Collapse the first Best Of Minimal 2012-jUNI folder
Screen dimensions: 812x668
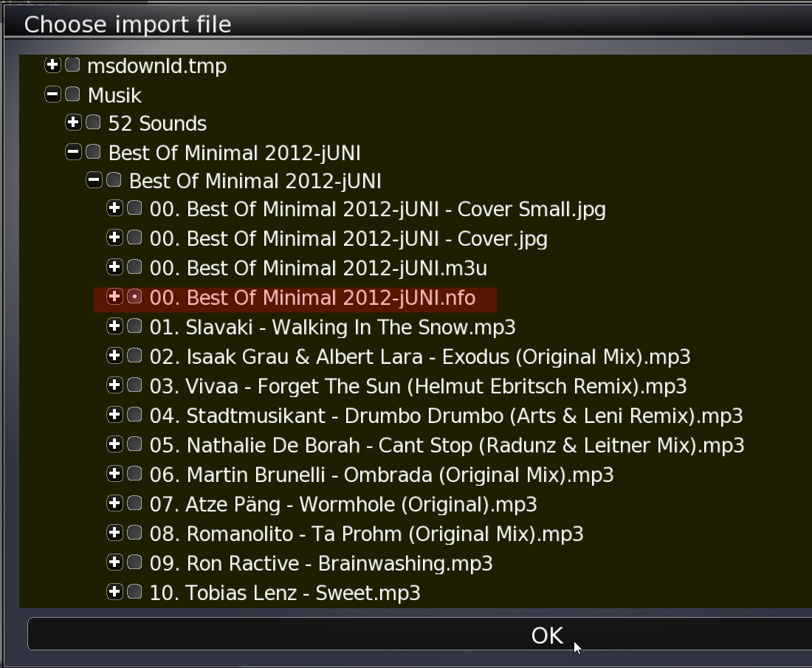(73, 152)
